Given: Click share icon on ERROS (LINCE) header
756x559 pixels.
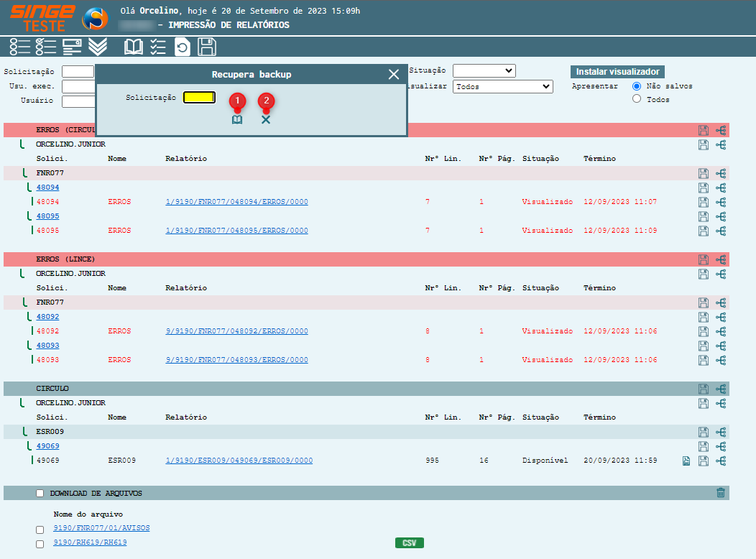Looking at the screenshot, I should click(721, 260).
